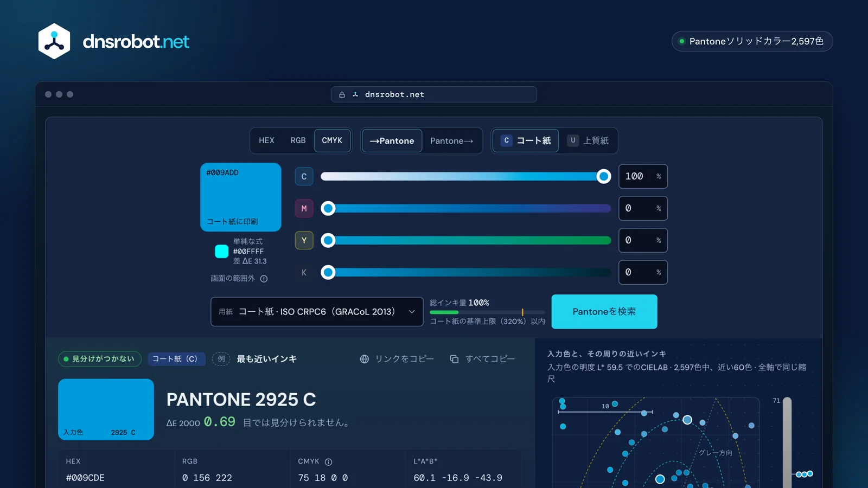Click the #00FFFF simple formula color swatch

click(x=222, y=251)
